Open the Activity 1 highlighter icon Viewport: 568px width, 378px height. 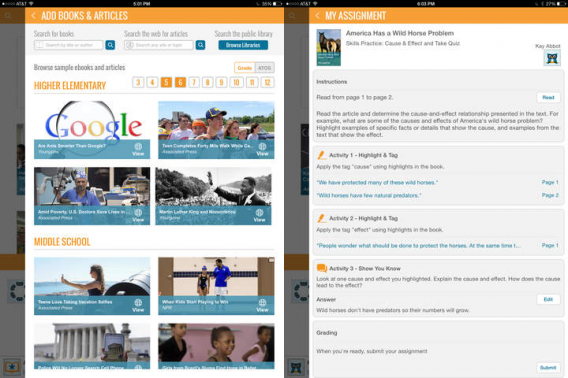[x=321, y=155]
